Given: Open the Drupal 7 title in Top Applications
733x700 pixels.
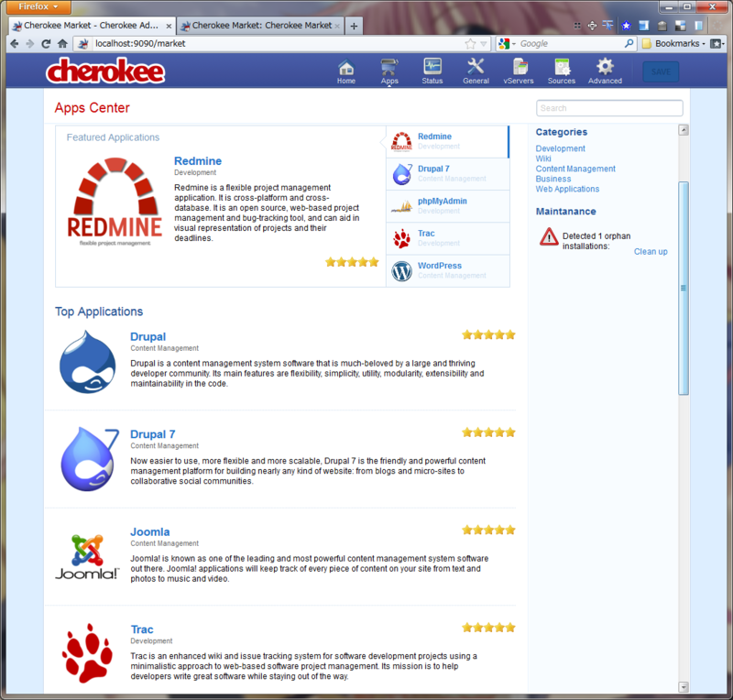Looking at the screenshot, I should (152, 434).
